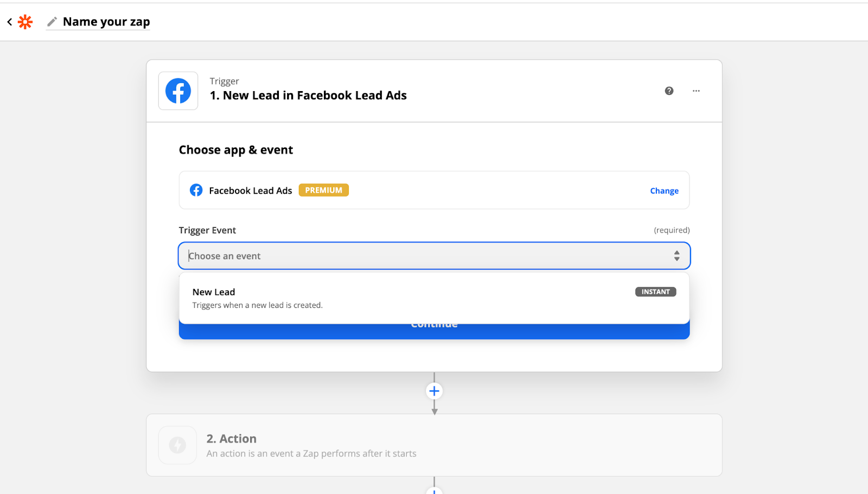Click 'Triggers when a new lead is created.' text
868x494 pixels.
pyautogui.click(x=257, y=305)
